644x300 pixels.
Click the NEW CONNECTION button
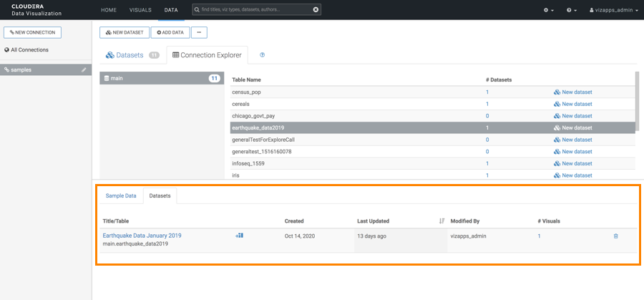[31, 32]
